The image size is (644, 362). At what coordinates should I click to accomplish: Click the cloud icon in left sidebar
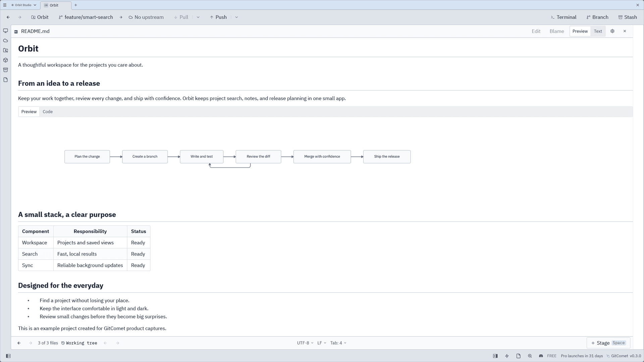(x=5, y=41)
